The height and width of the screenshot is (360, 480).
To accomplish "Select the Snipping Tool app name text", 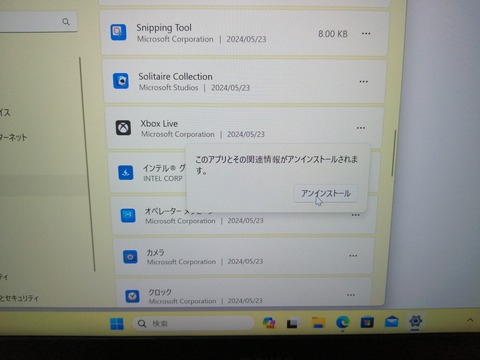I will pos(164,28).
